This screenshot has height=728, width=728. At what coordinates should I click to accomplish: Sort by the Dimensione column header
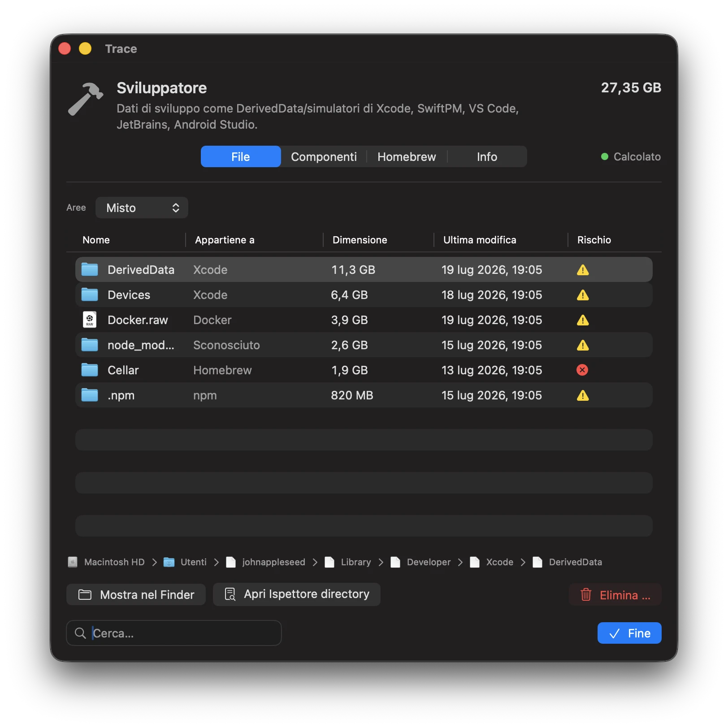pos(360,240)
